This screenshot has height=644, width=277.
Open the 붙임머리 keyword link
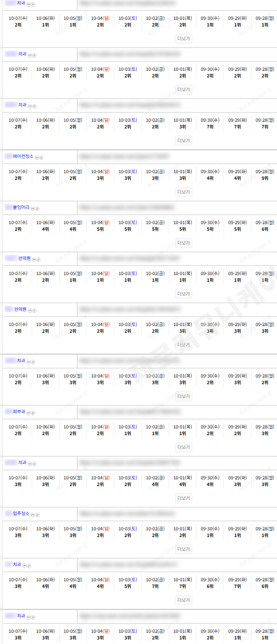[21, 207]
